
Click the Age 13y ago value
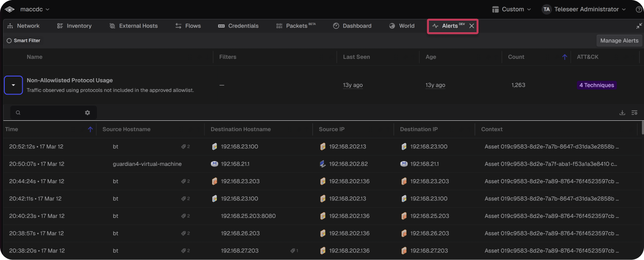(435, 85)
